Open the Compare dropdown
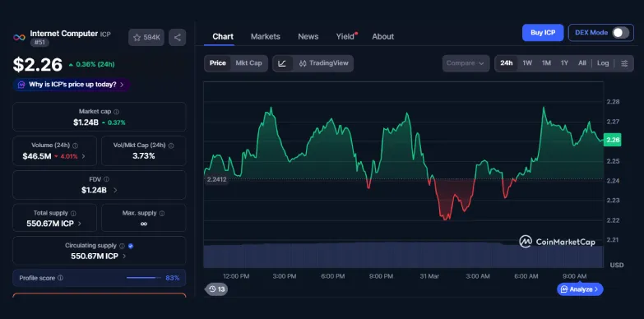644x319 pixels. click(x=466, y=63)
